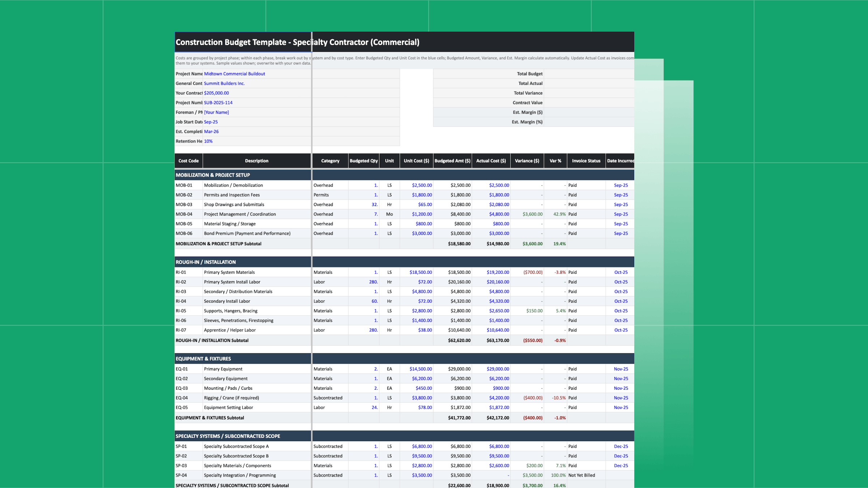Click the 'Variance ($)' column header
Image resolution: width=868 pixels, height=488 pixels.
point(527,161)
